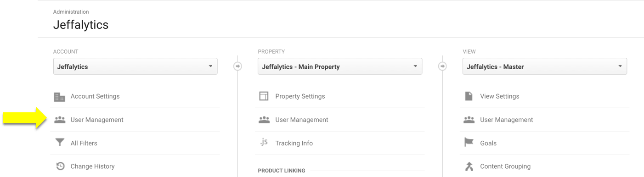Click the Goals flag icon
The height and width of the screenshot is (177, 644).
tap(469, 143)
